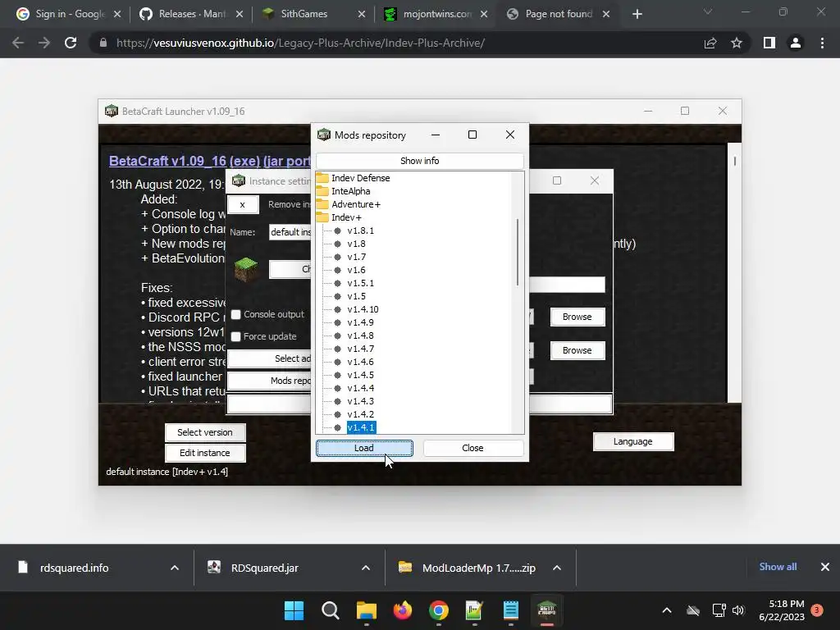Open the Language button
The height and width of the screenshot is (630, 840).
pyautogui.click(x=632, y=441)
